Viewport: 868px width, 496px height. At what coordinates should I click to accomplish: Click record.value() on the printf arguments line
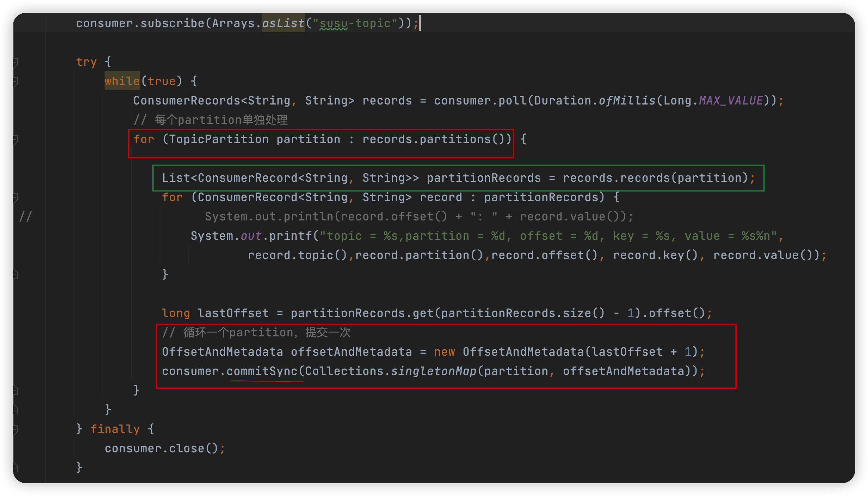pos(763,256)
